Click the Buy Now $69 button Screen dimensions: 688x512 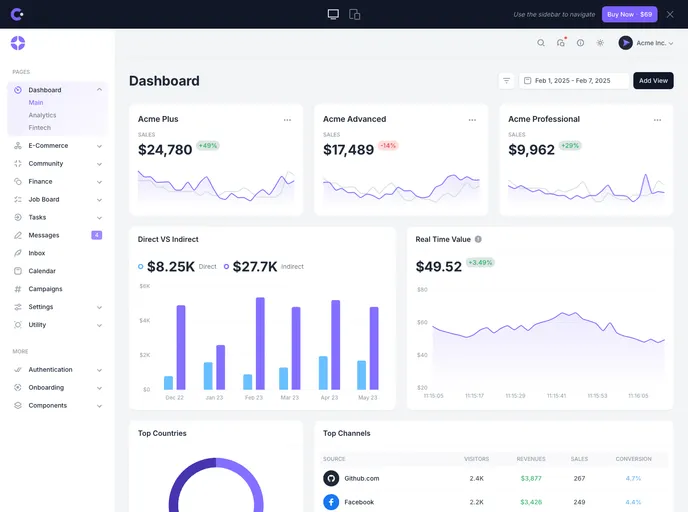tap(629, 14)
